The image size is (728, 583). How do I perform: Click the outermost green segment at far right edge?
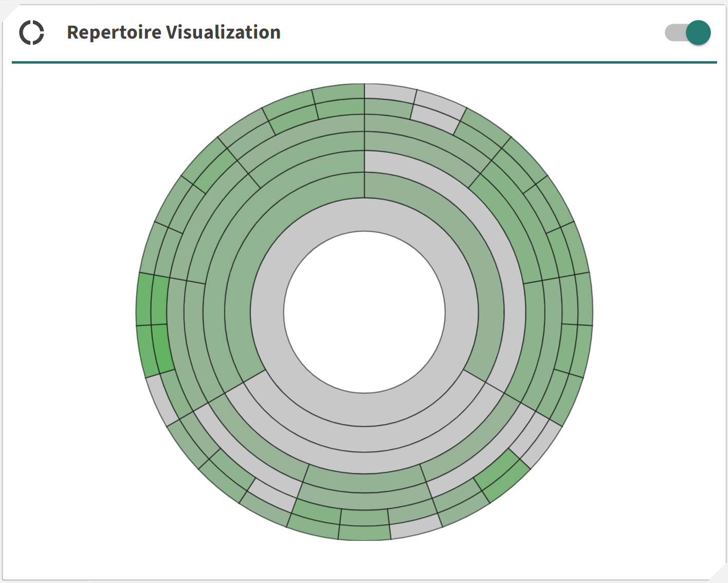pos(584,299)
